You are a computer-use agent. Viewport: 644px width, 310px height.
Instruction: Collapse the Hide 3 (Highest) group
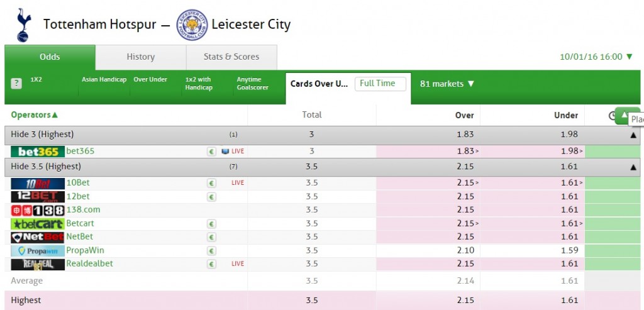tap(633, 135)
